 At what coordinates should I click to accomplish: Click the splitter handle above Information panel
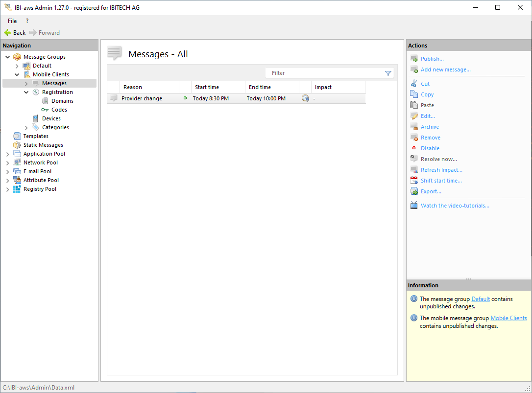point(469,279)
